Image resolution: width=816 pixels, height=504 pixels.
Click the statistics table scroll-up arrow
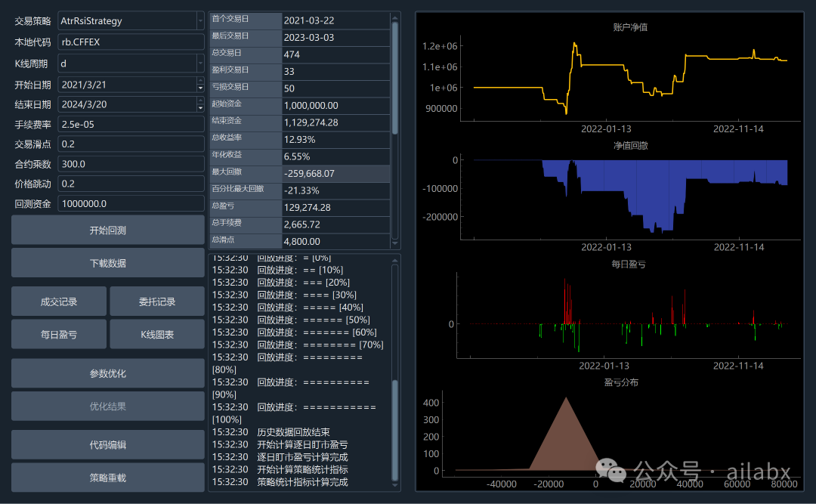point(395,17)
